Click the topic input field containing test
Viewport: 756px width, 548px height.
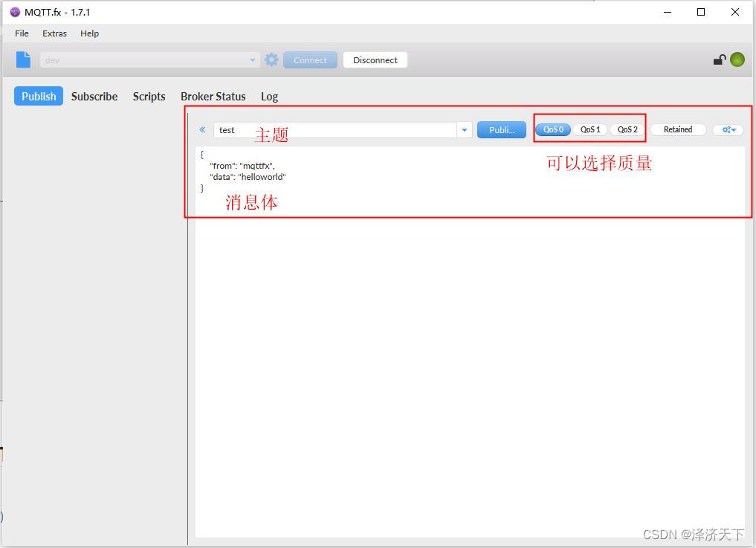(x=335, y=130)
